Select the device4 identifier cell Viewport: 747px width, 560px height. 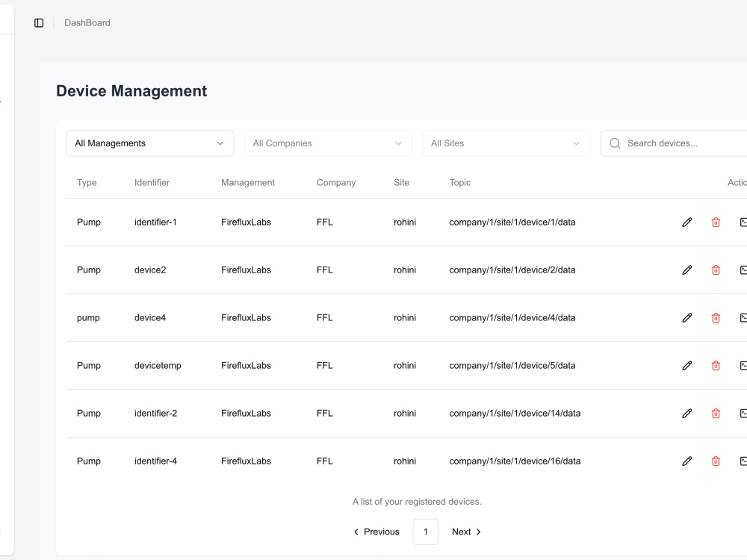(x=150, y=317)
